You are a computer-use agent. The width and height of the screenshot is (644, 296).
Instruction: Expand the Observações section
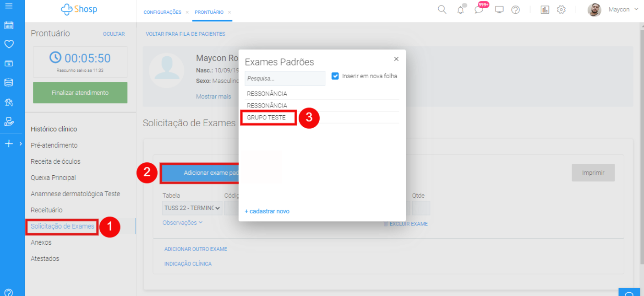coord(182,223)
